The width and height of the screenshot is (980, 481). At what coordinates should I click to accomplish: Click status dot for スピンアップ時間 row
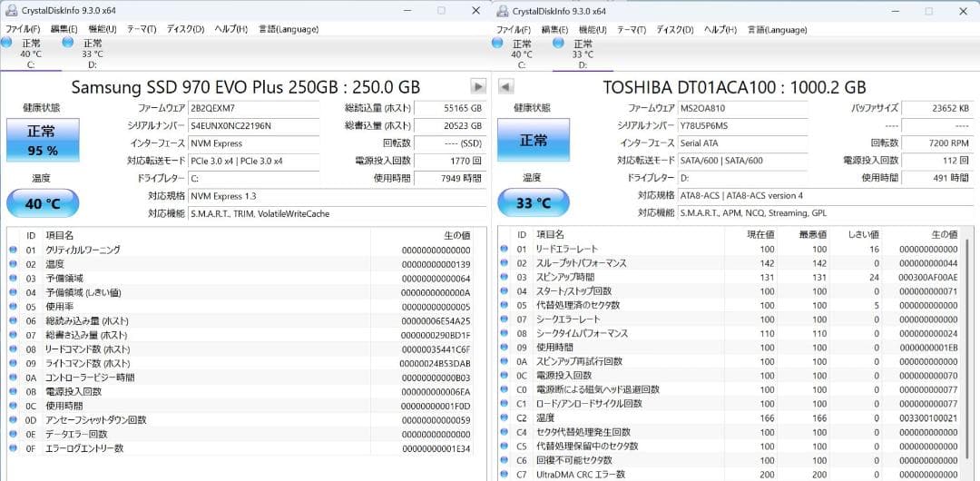point(505,277)
